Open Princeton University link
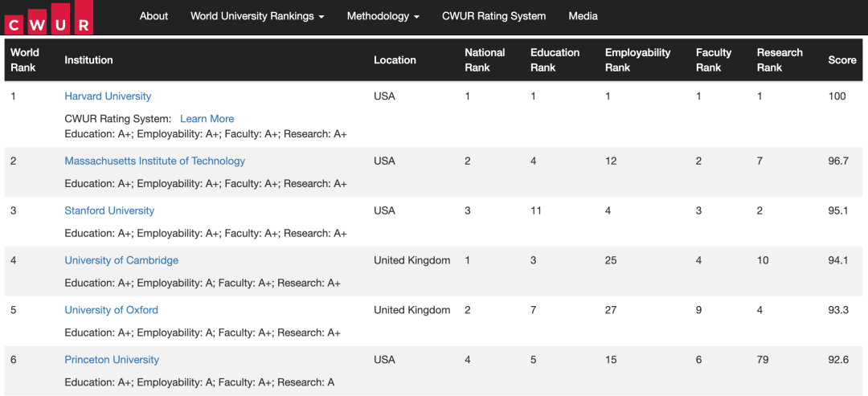This screenshot has height=396, width=868. (112, 360)
